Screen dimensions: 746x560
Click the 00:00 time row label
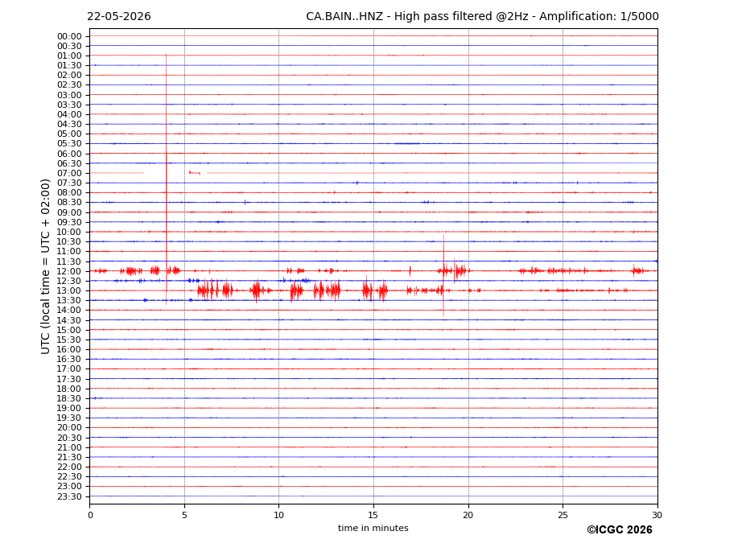69,36
